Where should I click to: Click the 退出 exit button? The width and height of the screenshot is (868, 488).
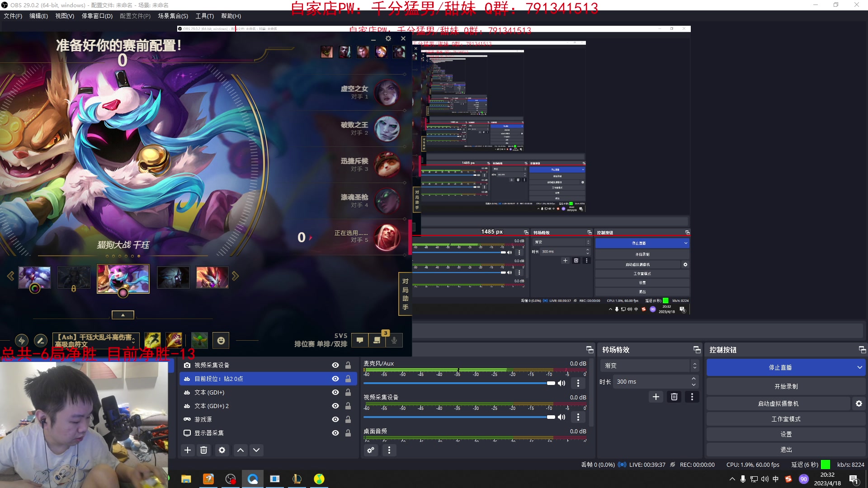(x=786, y=450)
